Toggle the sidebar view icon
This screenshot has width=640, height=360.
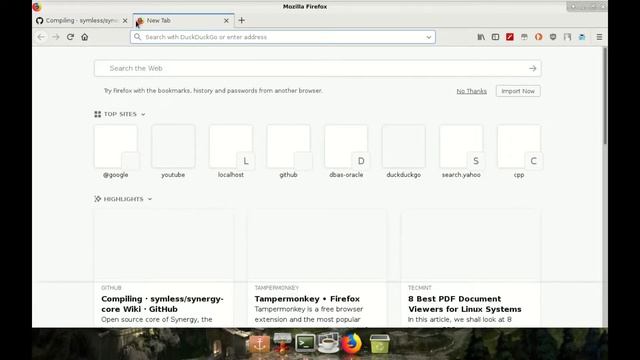click(495, 37)
